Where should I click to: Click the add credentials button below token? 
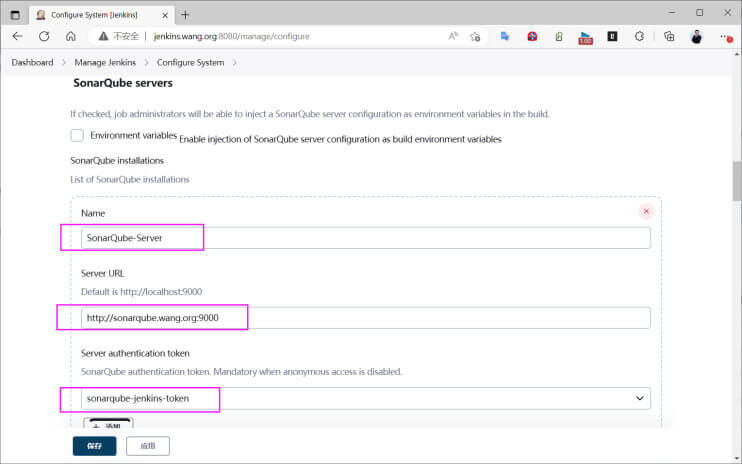[108, 423]
